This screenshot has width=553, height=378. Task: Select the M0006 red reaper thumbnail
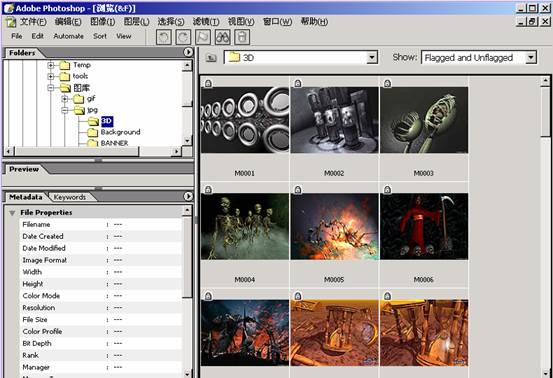(424, 226)
